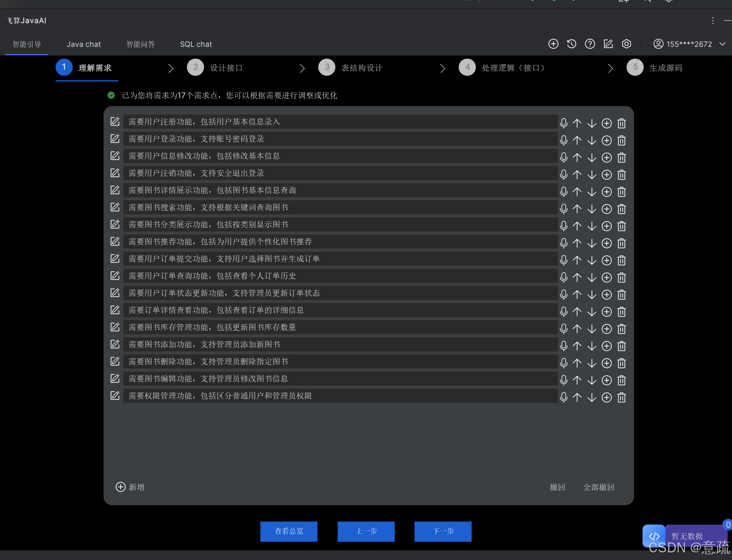
Task: Move the permission management requirement up
Action: coord(577,397)
